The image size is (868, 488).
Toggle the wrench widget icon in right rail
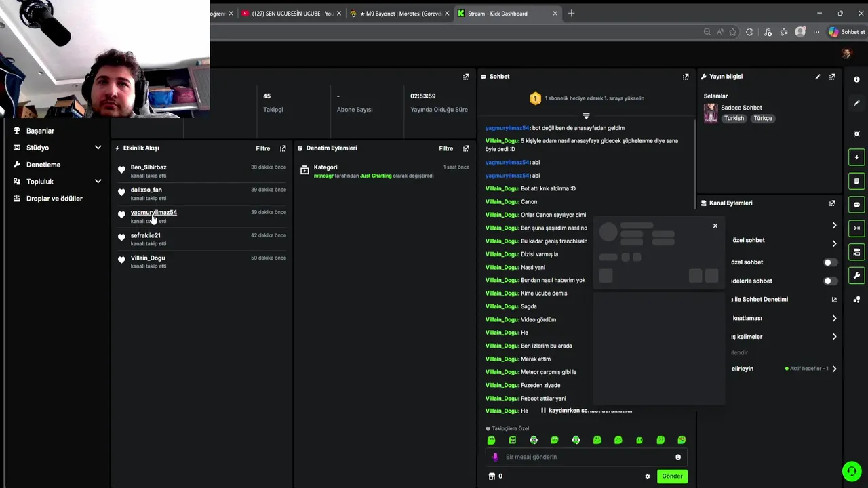coord(856,276)
